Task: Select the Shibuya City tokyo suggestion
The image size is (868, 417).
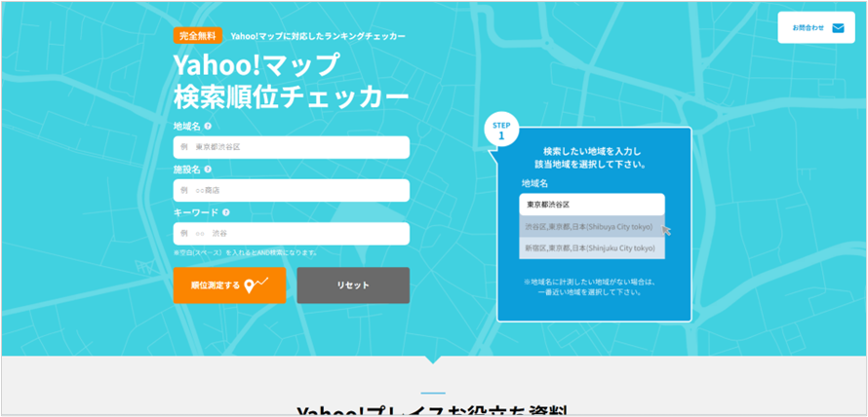Action: [592, 227]
